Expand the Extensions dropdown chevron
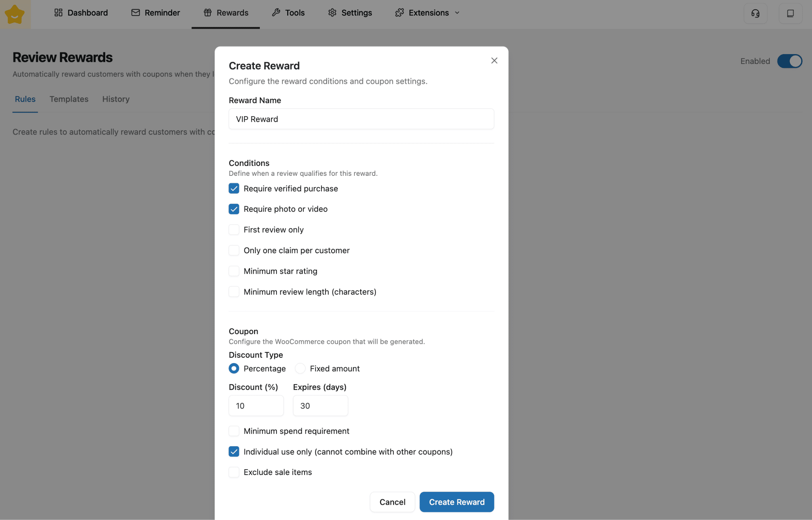 (457, 13)
